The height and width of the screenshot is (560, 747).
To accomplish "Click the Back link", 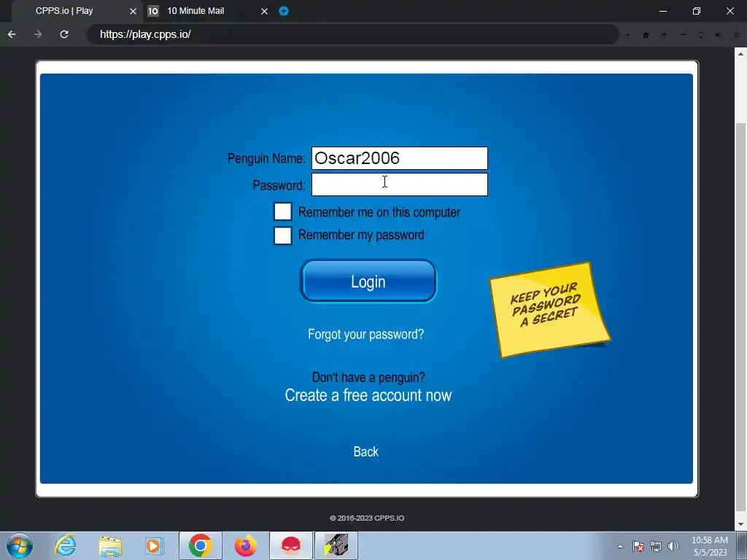I will point(366,451).
